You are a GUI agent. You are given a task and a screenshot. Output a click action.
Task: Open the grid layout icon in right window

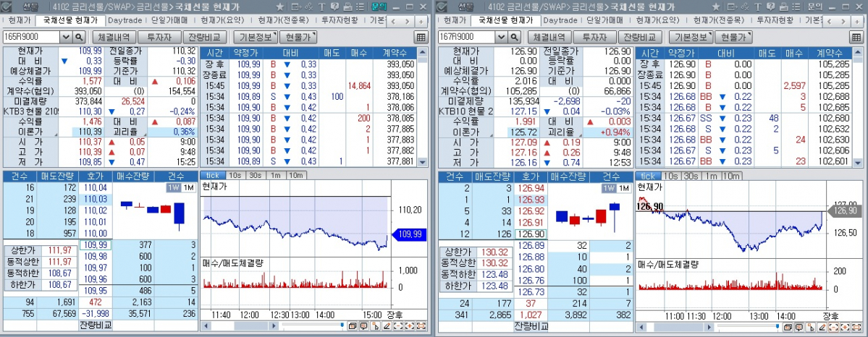click(x=857, y=37)
